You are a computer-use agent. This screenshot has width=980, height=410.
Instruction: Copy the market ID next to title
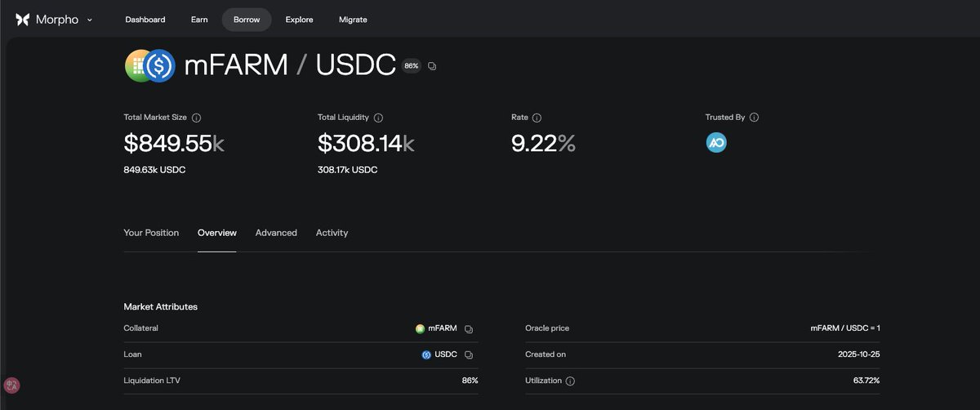pyautogui.click(x=432, y=66)
